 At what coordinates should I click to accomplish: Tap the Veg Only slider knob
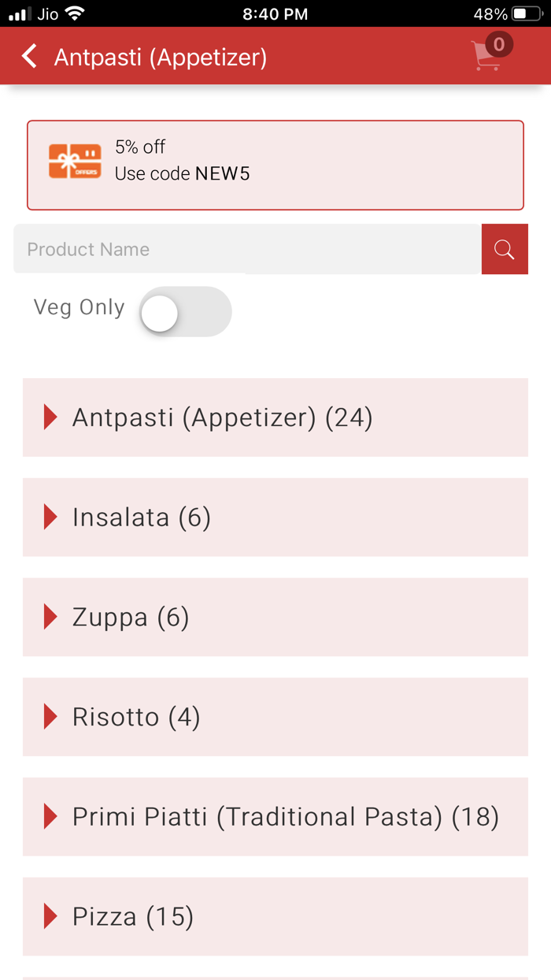(160, 312)
